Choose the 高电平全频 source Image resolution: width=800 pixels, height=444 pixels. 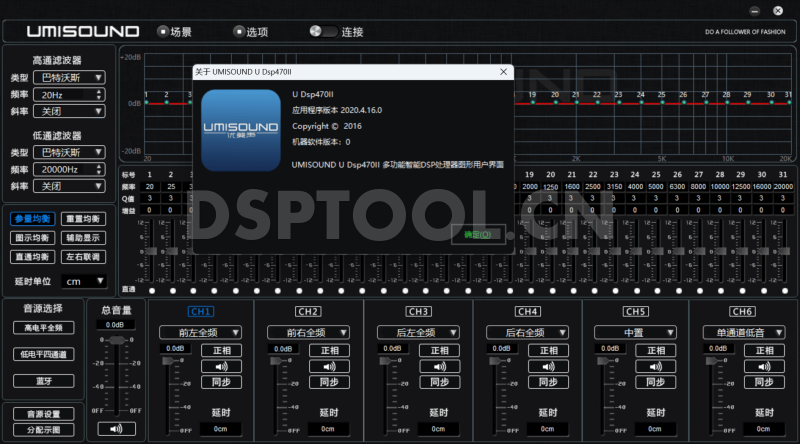(44, 328)
